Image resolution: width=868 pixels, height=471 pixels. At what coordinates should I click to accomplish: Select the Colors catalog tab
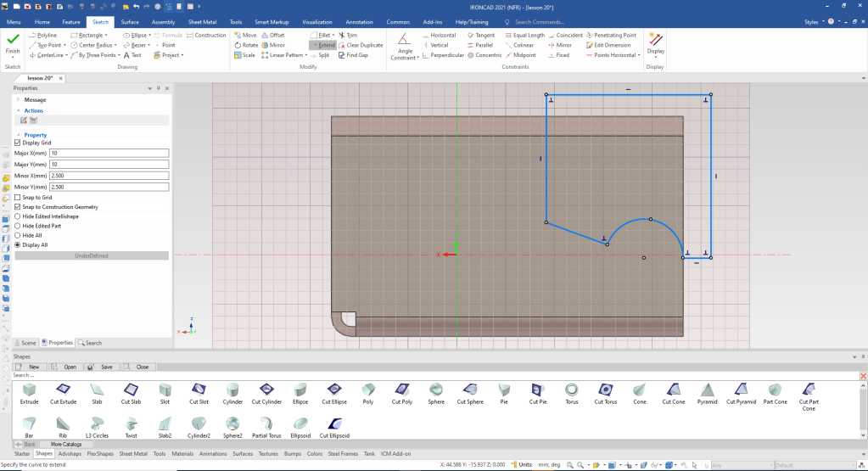coord(314,454)
